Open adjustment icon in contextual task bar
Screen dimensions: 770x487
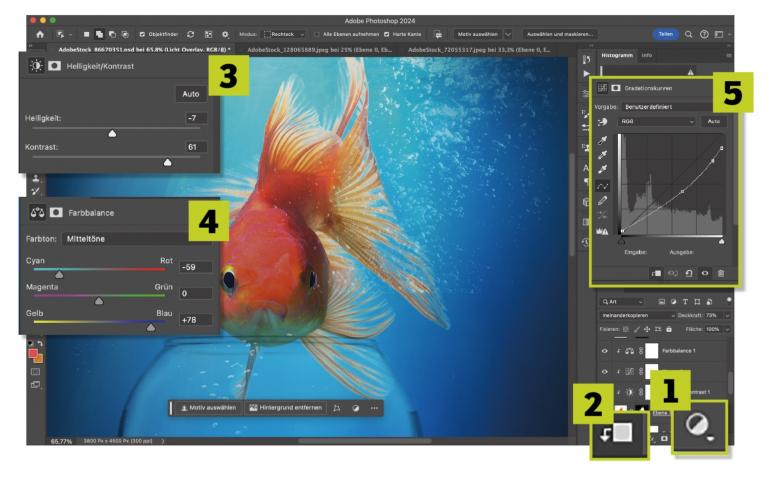pos(356,408)
